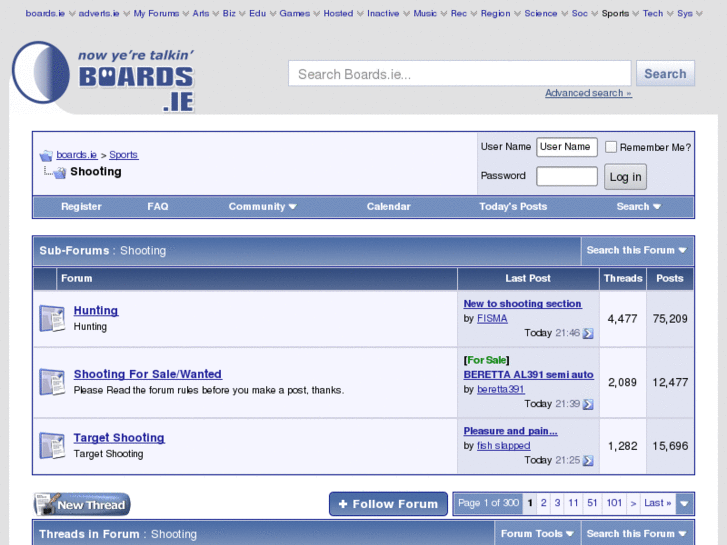The height and width of the screenshot is (545, 727).
Task: Click the Boards.ie moon logo
Action: click(41, 72)
